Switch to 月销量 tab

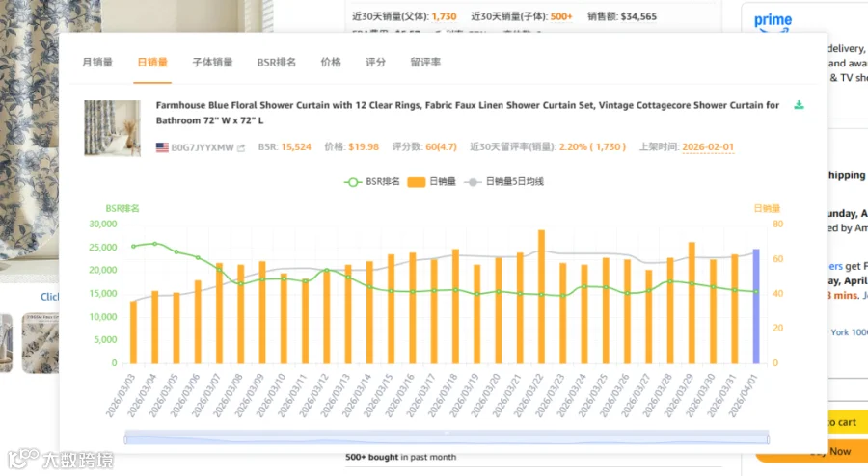pyautogui.click(x=97, y=63)
